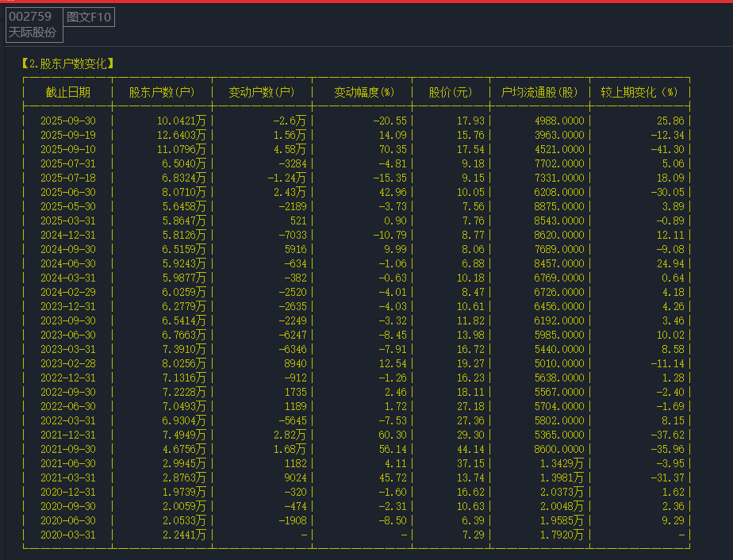Select shareholder count 6.5159万
This screenshot has height=560, width=733.
pos(184,249)
